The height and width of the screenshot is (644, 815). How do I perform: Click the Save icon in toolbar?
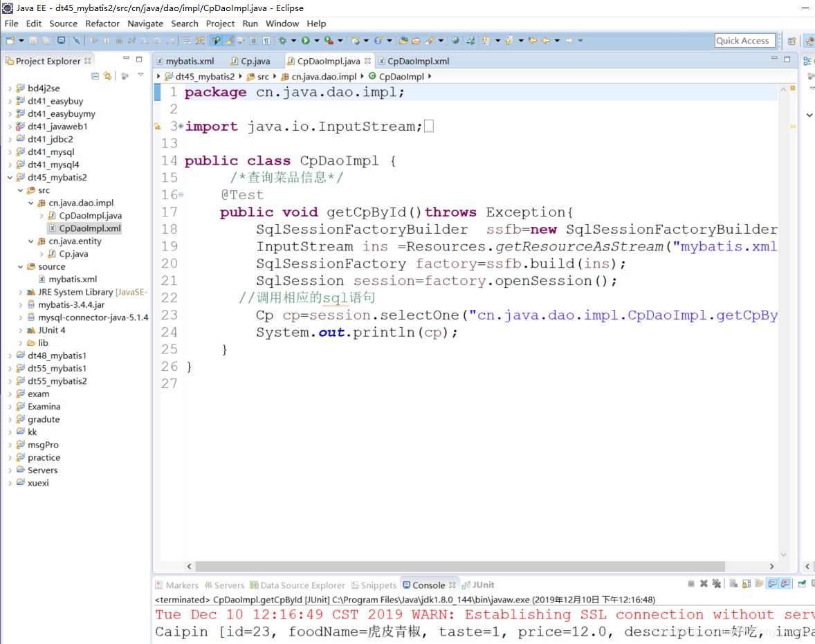[33, 41]
